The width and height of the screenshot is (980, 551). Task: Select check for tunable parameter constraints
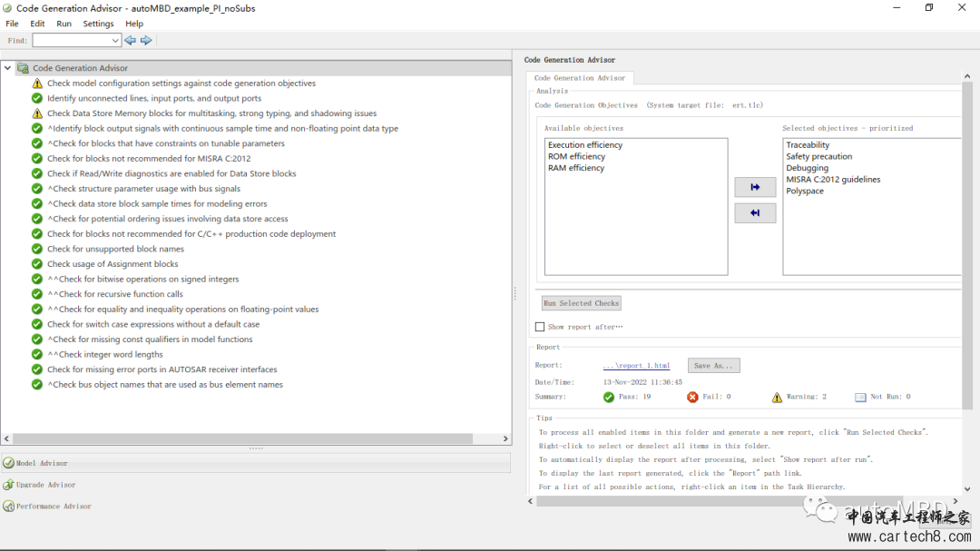click(166, 143)
